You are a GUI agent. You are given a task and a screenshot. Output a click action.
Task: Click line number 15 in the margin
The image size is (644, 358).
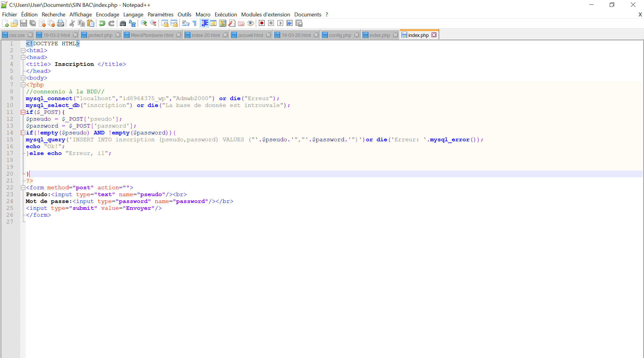pyautogui.click(x=10, y=140)
